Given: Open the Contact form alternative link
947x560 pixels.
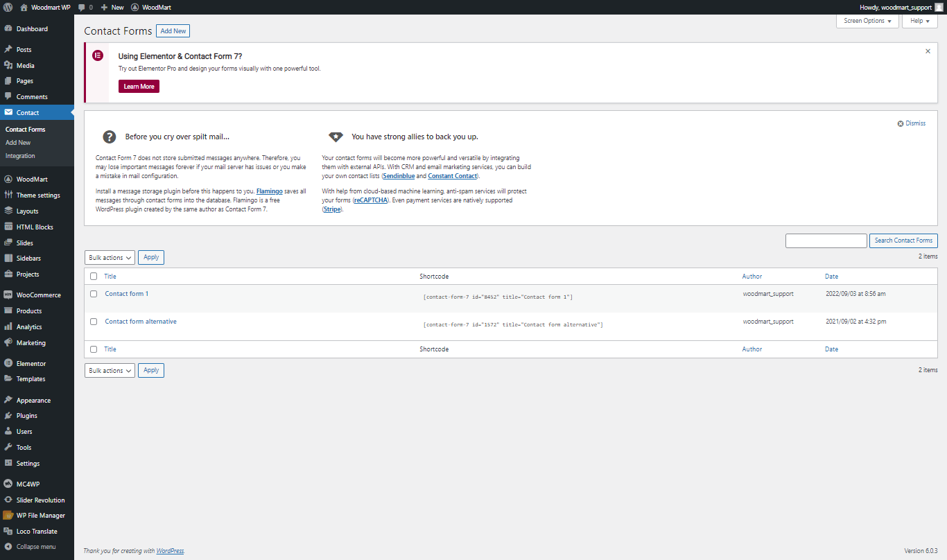Looking at the screenshot, I should [x=141, y=322].
